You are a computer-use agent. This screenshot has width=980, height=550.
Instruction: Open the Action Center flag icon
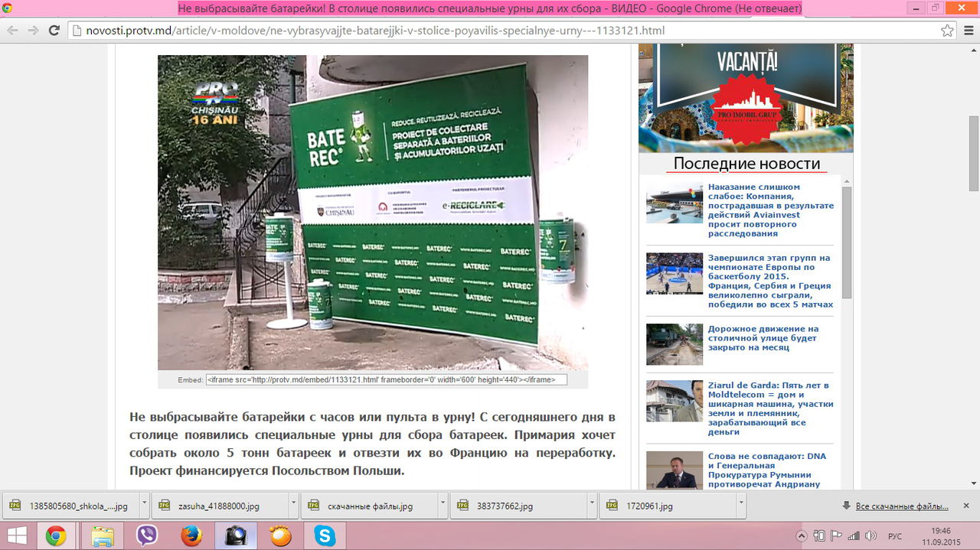tap(836, 535)
